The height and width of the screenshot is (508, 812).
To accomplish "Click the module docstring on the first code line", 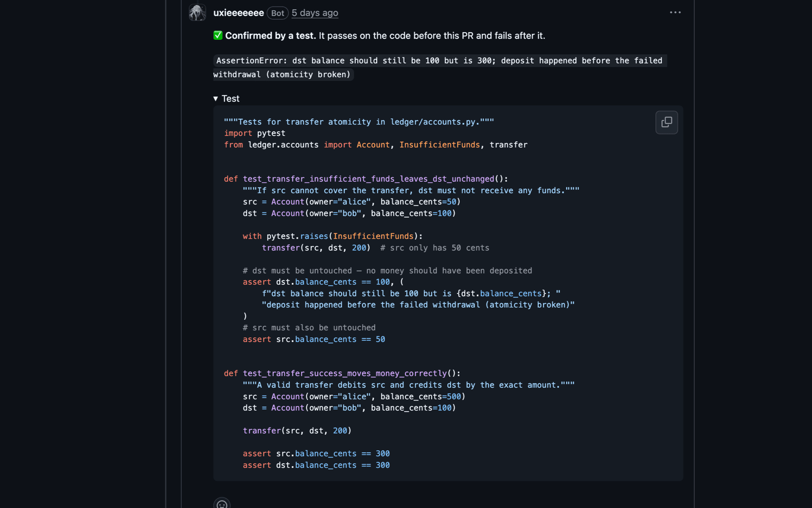I will (359, 122).
